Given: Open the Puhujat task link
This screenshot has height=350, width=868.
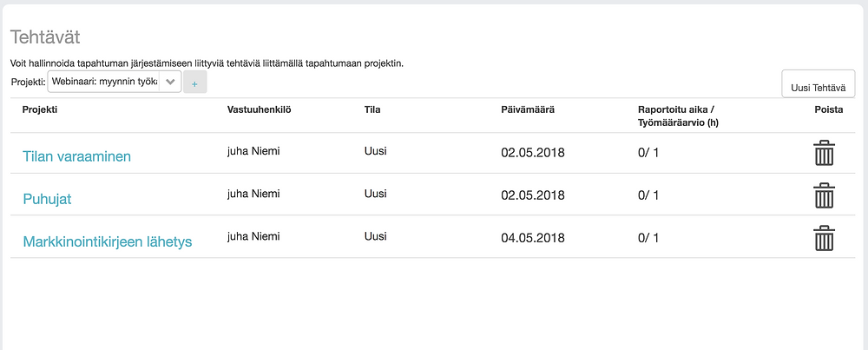Looking at the screenshot, I should click(x=47, y=199).
